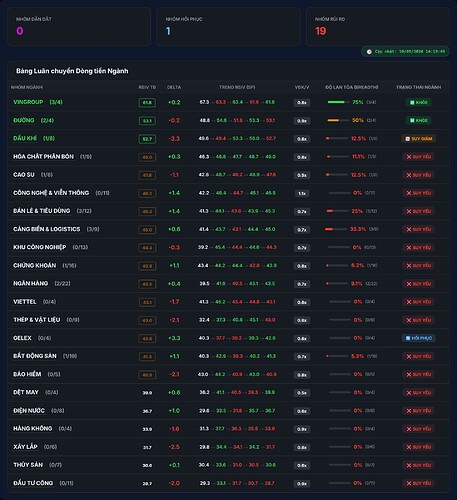The height and width of the screenshot is (500, 457).
Task: Select the VINGROUP sector name
Action: click(x=28, y=102)
